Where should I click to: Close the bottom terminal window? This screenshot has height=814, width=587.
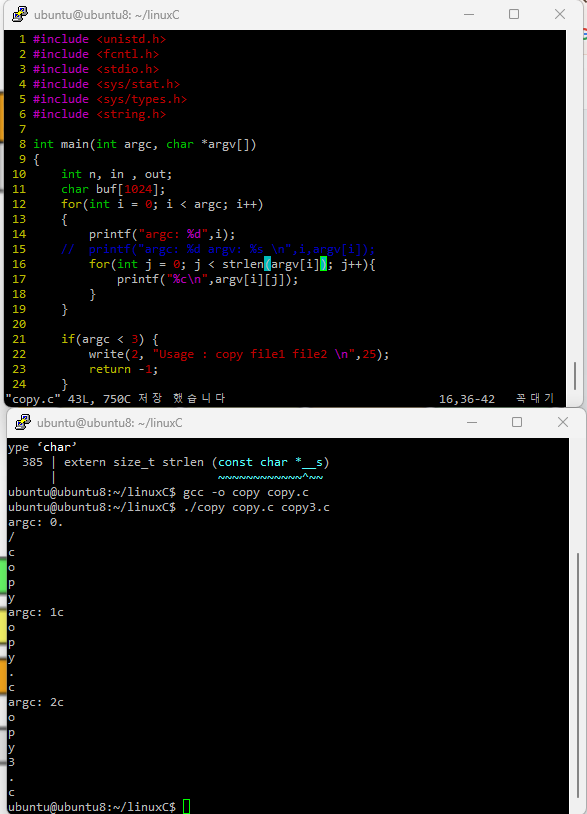pos(563,422)
